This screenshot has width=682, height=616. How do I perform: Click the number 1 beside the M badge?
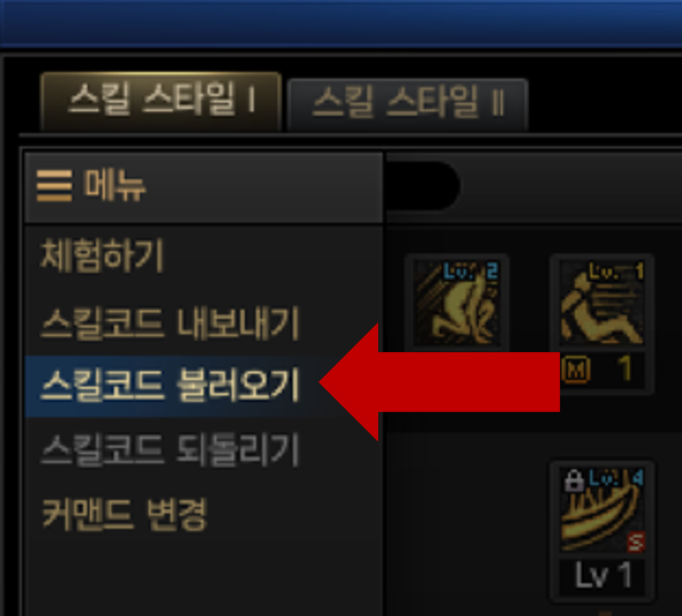point(625,369)
